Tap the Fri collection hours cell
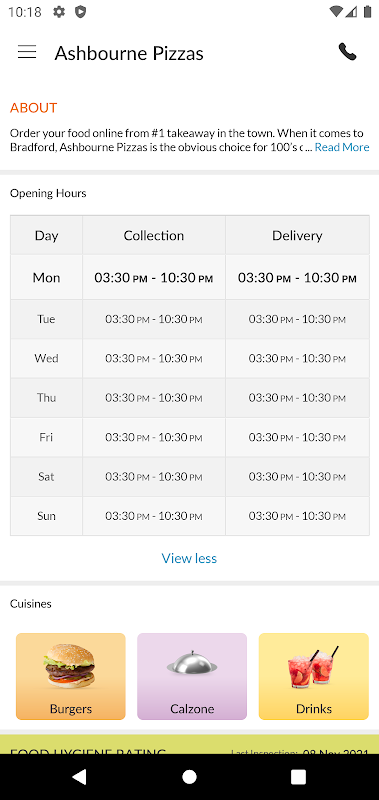This screenshot has height=800, width=379. (x=154, y=437)
